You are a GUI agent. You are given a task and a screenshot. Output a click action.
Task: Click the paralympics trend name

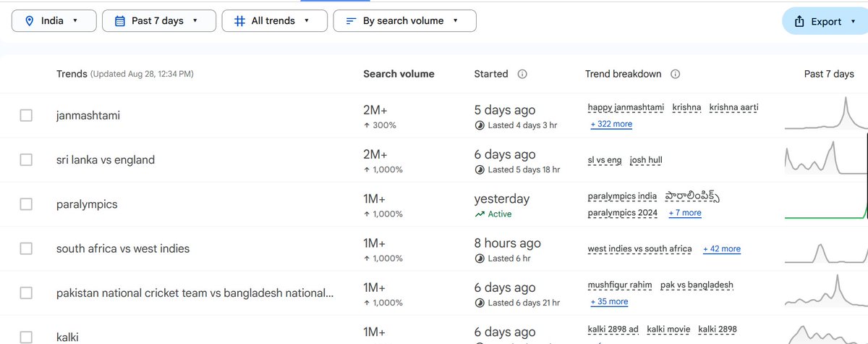[87, 204]
